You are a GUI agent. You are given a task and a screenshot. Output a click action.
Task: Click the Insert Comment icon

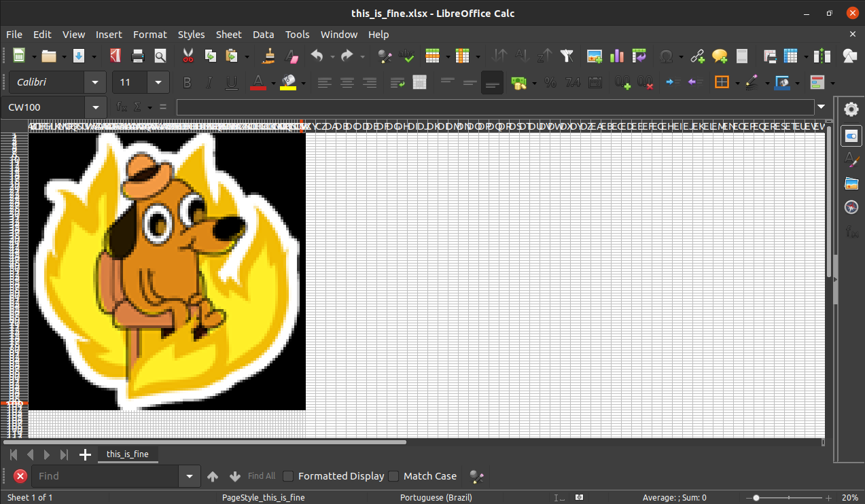click(720, 56)
